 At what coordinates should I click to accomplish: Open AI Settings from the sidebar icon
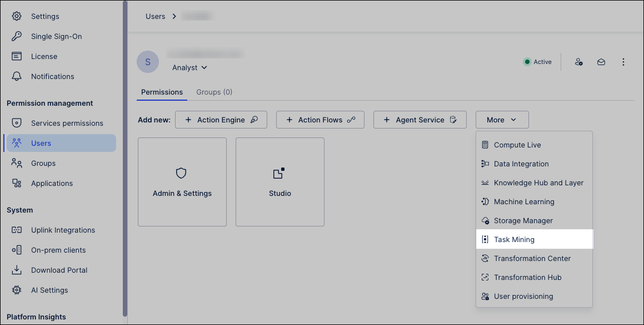[x=17, y=290]
